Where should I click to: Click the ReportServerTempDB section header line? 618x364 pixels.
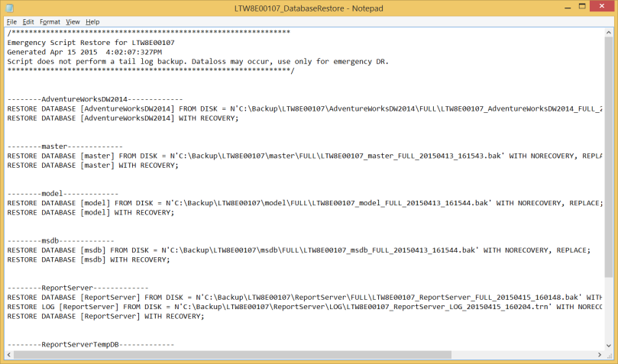point(91,345)
